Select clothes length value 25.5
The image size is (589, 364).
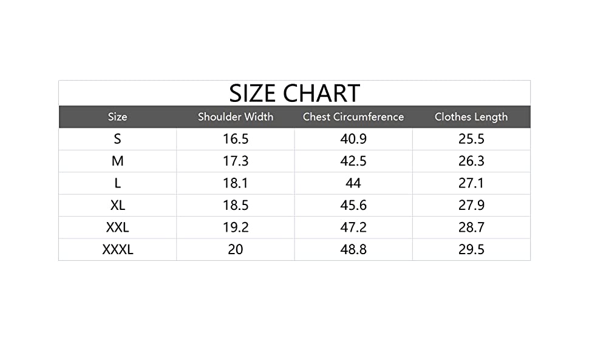(x=471, y=139)
